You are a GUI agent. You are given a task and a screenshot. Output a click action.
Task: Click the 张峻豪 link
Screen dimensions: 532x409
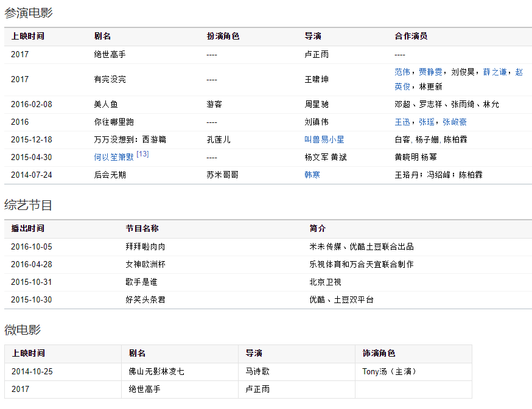[x=454, y=122]
